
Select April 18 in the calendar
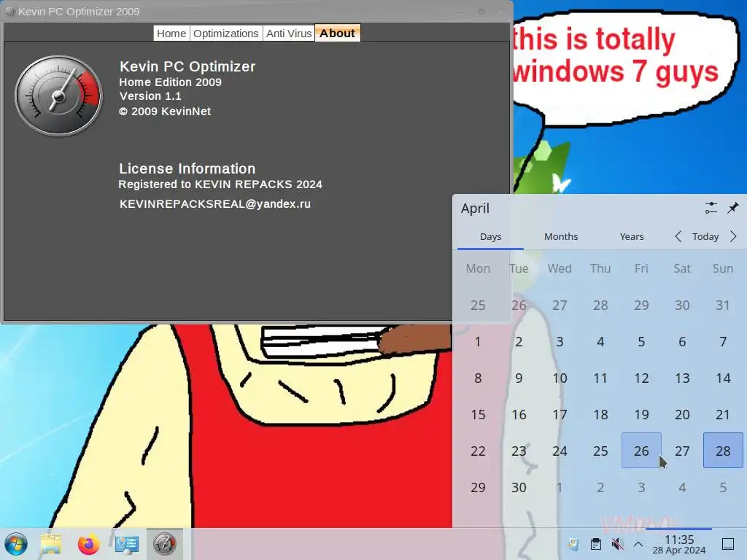tap(600, 414)
